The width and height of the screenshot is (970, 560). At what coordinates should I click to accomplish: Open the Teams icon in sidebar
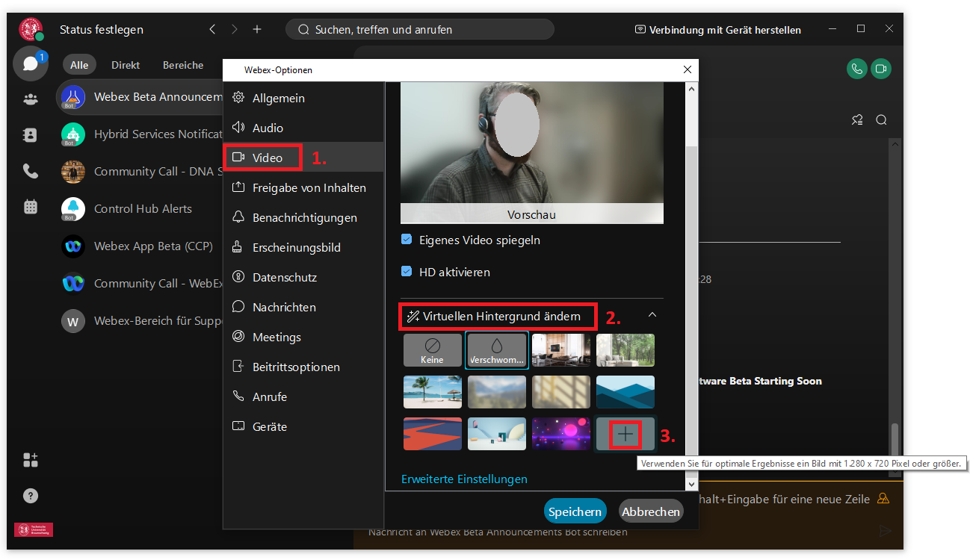[x=31, y=99]
